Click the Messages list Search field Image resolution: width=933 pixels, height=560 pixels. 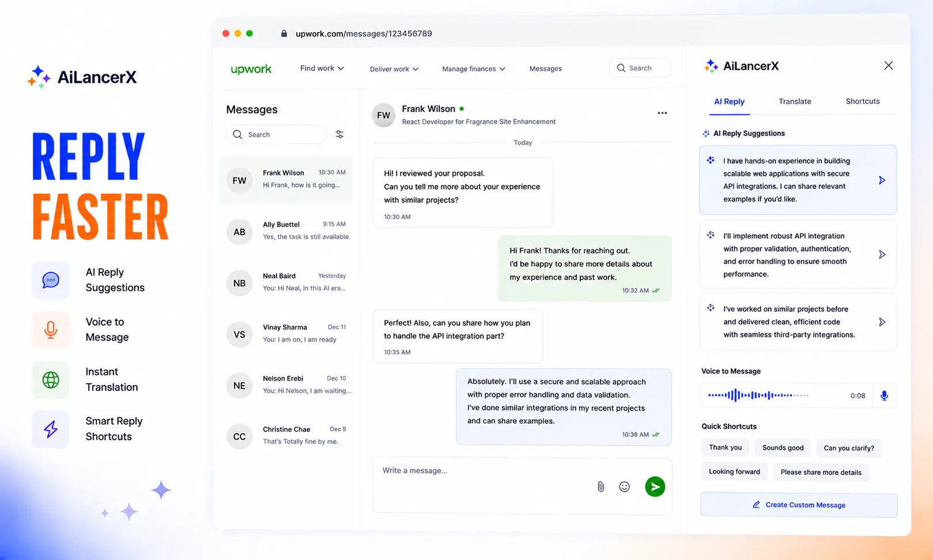[x=277, y=134]
